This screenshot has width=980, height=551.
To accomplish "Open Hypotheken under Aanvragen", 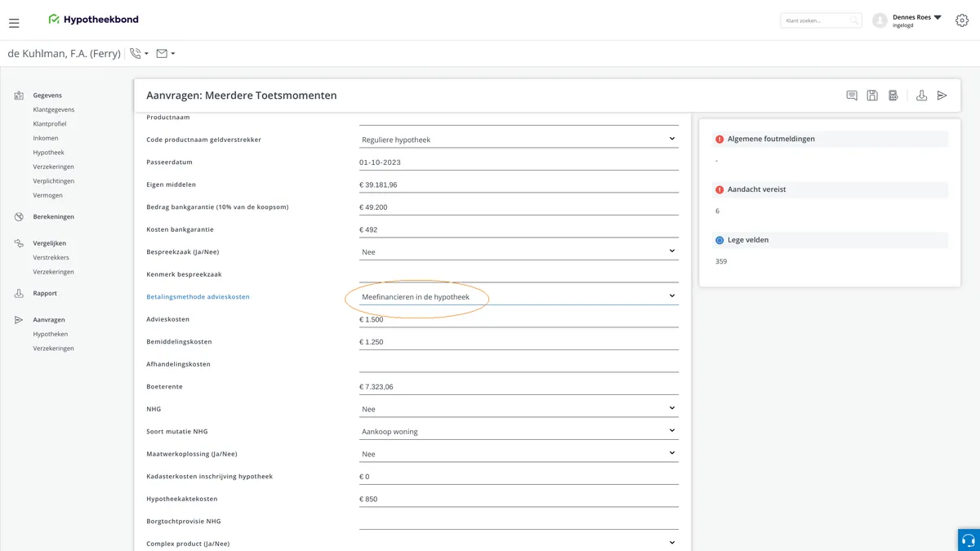I will [x=51, y=334].
